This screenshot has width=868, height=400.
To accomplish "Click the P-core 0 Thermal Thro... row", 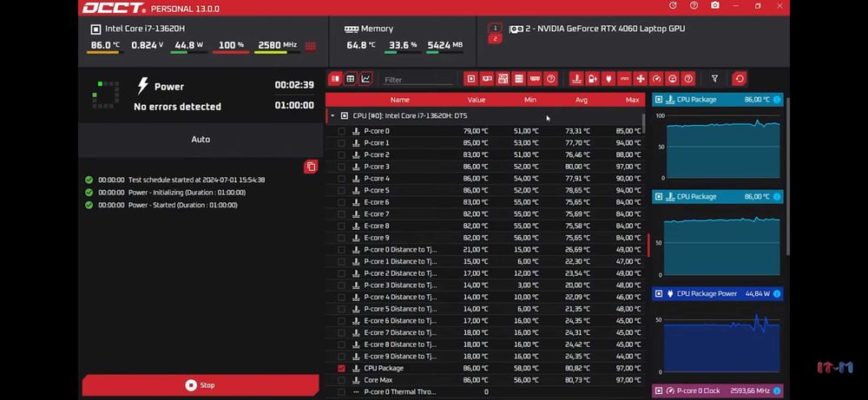I will pyautogui.click(x=484, y=392).
